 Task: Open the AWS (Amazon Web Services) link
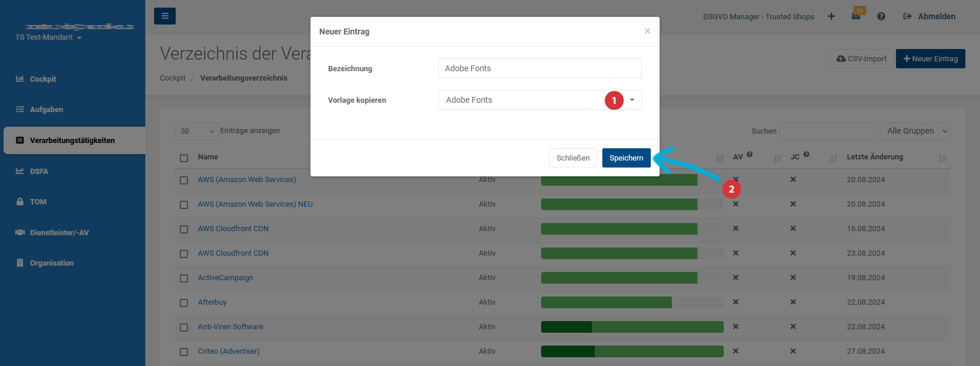click(x=247, y=179)
